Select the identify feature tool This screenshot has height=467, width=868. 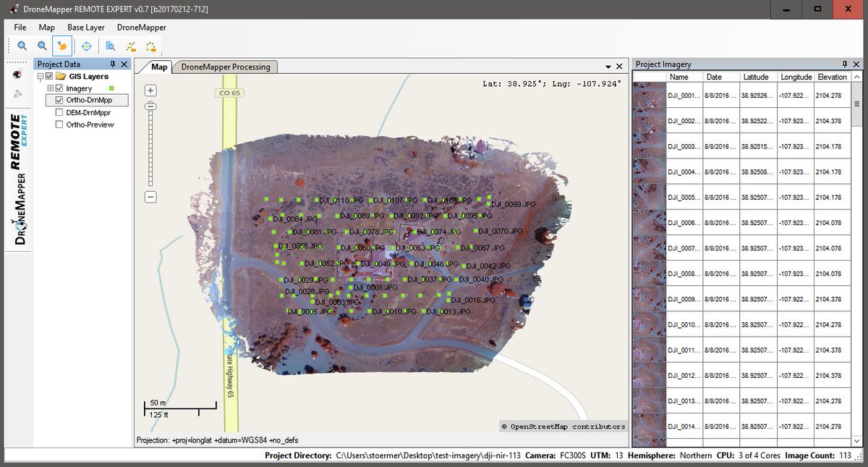[110, 46]
